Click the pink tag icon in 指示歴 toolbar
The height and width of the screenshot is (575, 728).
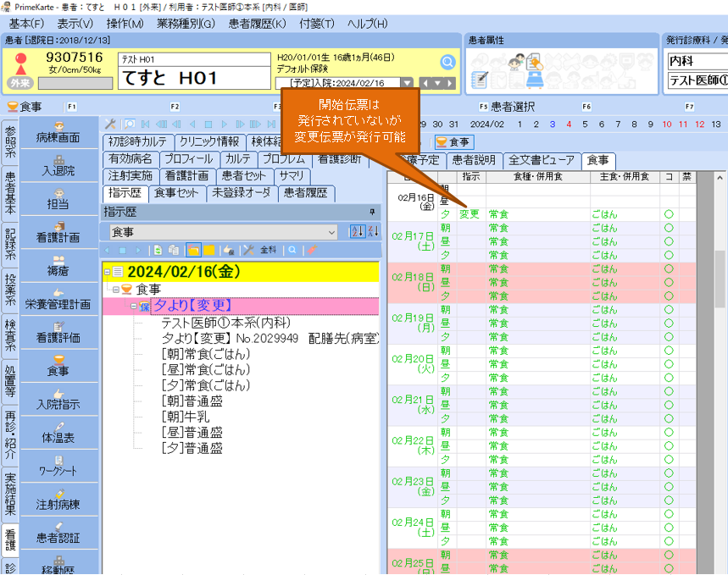(312, 250)
